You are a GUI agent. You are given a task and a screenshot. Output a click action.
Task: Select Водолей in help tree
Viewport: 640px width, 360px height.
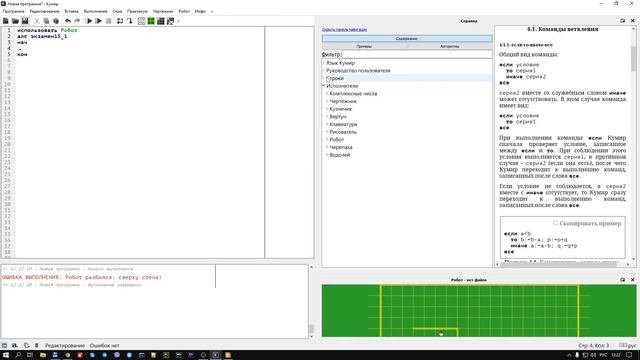[x=340, y=155]
